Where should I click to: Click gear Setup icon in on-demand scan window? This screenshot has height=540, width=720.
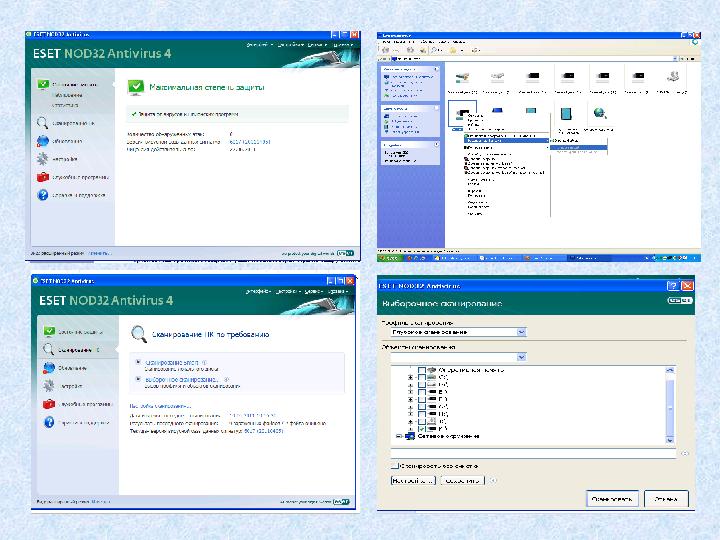coord(49,386)
